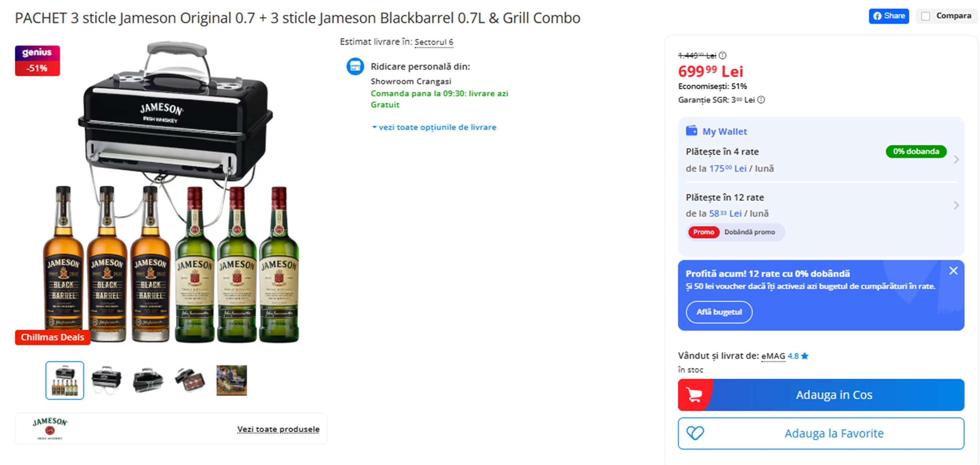980x465 pixels.
Task: Enable the Compara checkbox
Action: (924, 16)
